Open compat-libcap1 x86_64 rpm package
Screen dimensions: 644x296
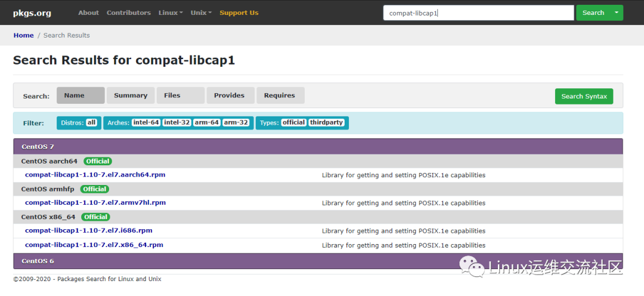click(94, 245)
